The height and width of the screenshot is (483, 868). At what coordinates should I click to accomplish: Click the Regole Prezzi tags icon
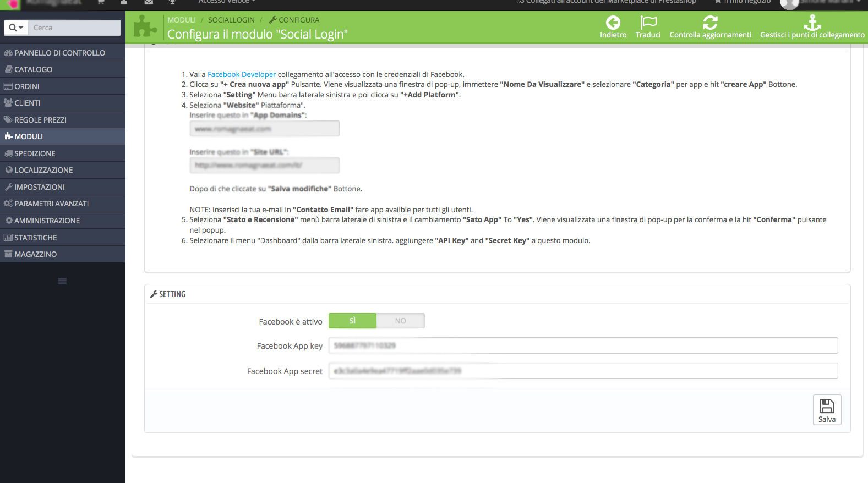click(8, 120)
